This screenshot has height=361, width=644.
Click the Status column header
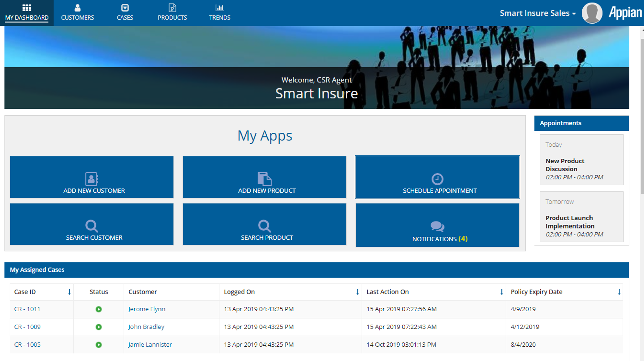click(99, 292)
